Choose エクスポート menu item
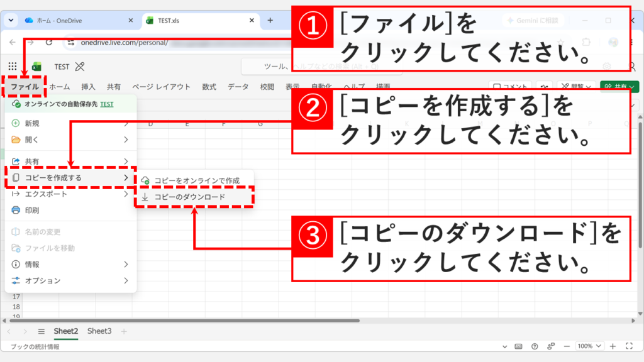644x362 pixels. [x=70, y=194]
